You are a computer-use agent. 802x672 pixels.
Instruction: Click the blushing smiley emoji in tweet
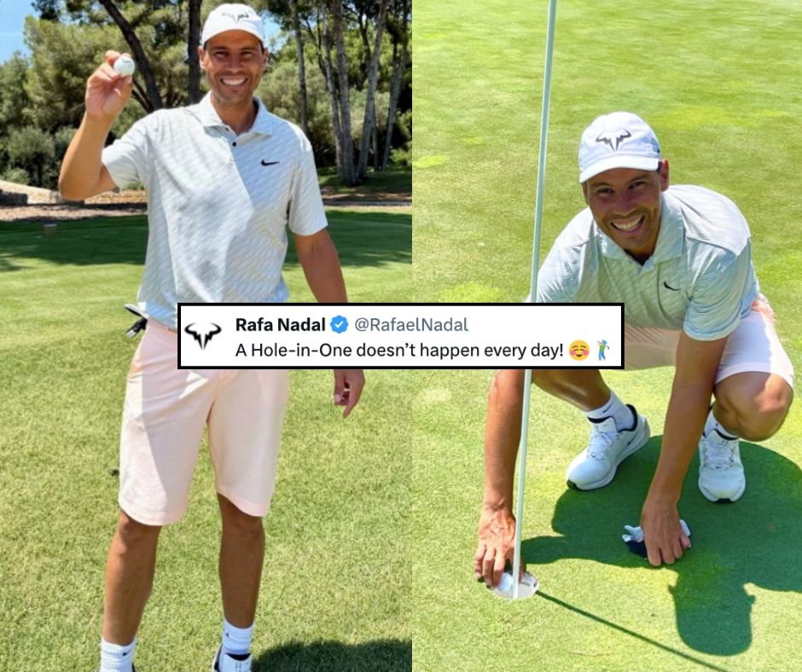(579, 350)
